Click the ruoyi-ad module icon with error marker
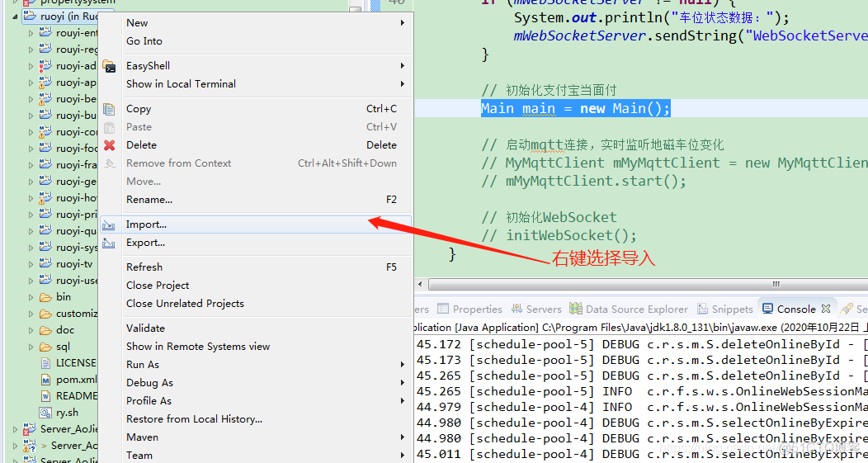Viewport: 868px width, 463px height. click(x=45, y=66)
